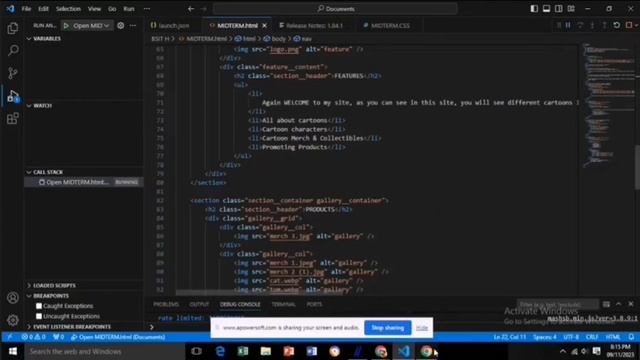Viewport: 640px width, 360px height.
Task: Click the debug console filter input
Action: 558,304
